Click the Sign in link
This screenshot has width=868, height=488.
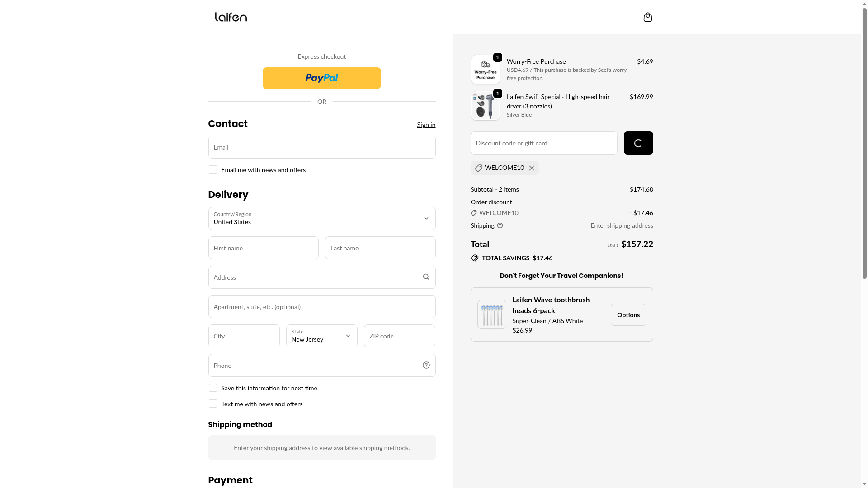pos(426,125)
